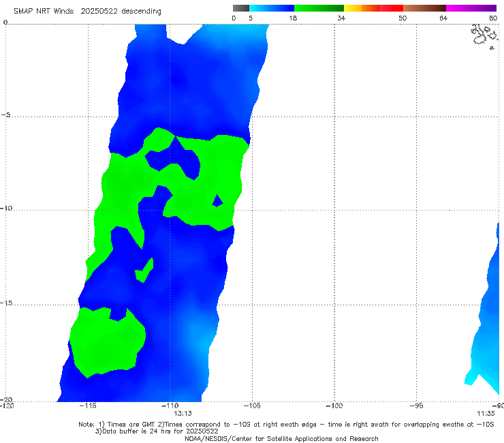
Task: Click the word 'descending' in the title
Action: pos(141,12)
